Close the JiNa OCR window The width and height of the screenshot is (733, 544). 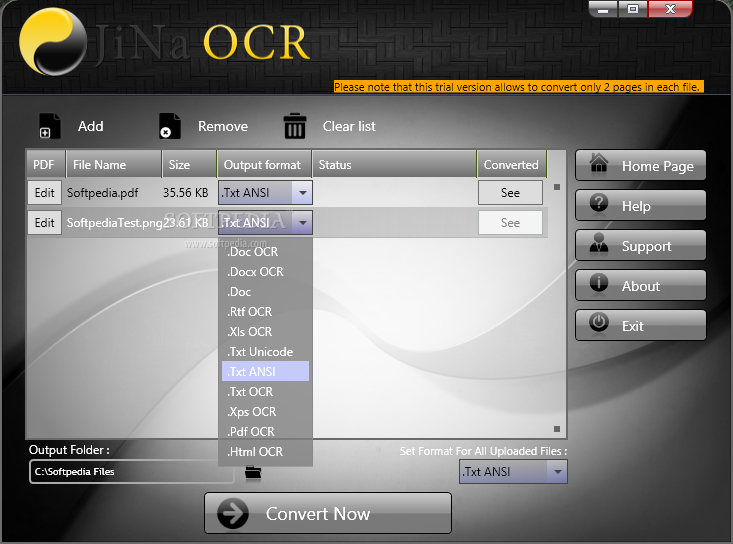click(x=670, y=9)
